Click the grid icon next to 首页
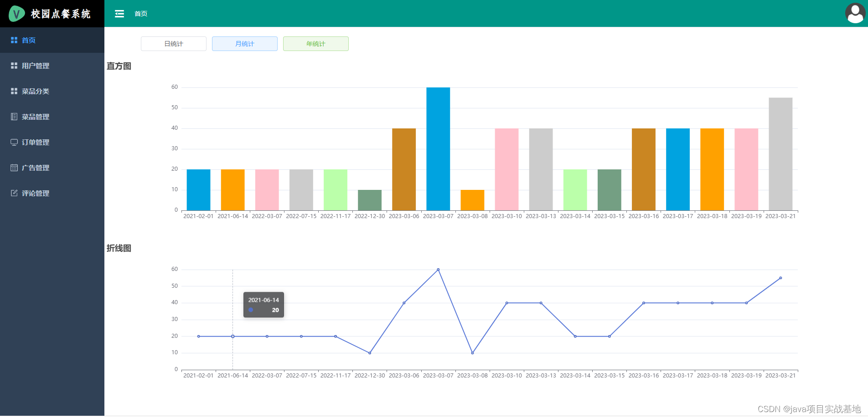This screenshot has height=418, width=868. click(14, 40)
